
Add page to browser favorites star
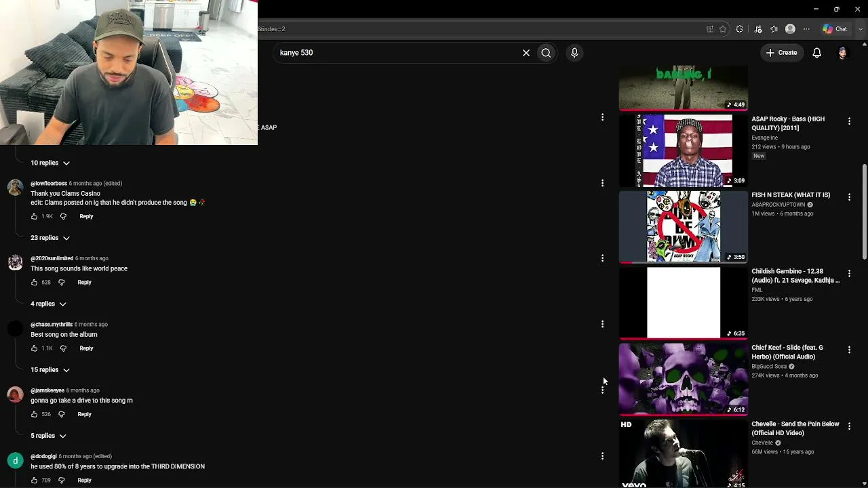pos(723,29)
